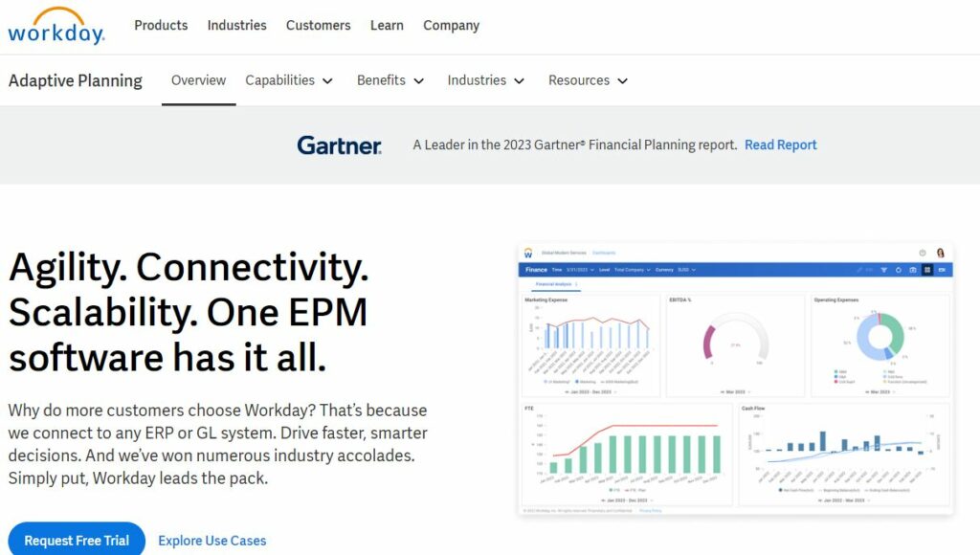Select the Overview tab

click(x=199, y=80)
